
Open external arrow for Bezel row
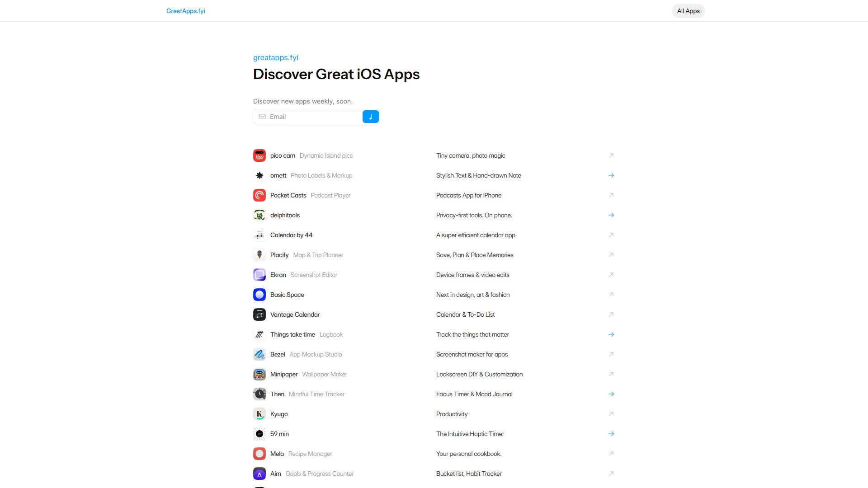611,354
